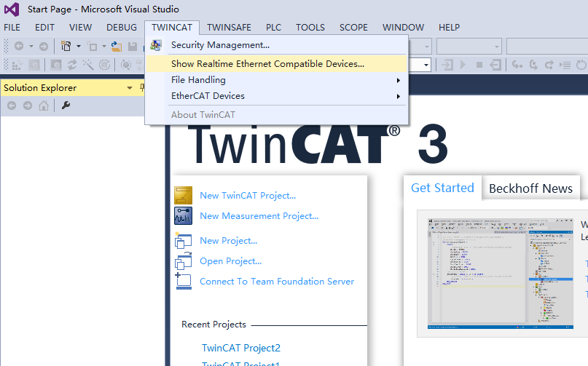Click the Activate Configuration staircase icon
This screenshot has height=366, width=588.
point(17,65)
